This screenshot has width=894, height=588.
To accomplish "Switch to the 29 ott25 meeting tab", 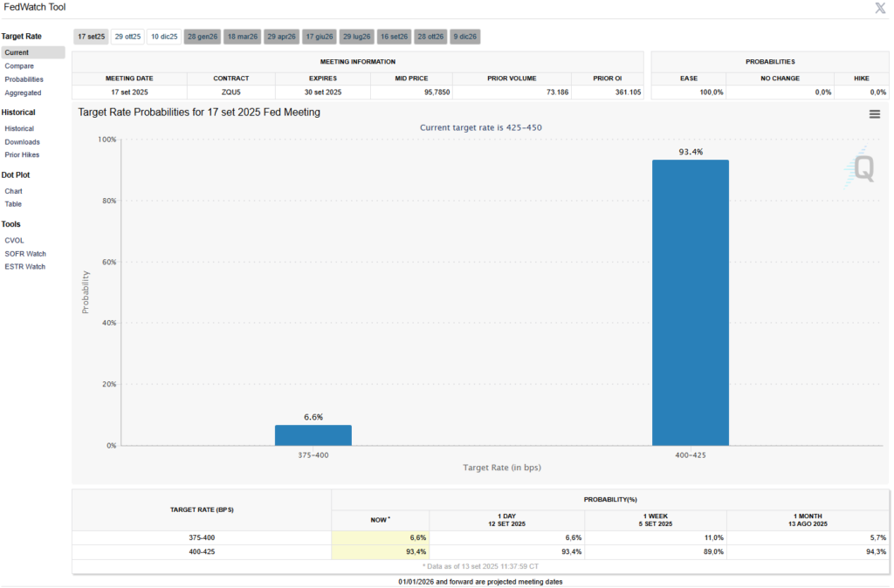I will (x=127, y=37).
